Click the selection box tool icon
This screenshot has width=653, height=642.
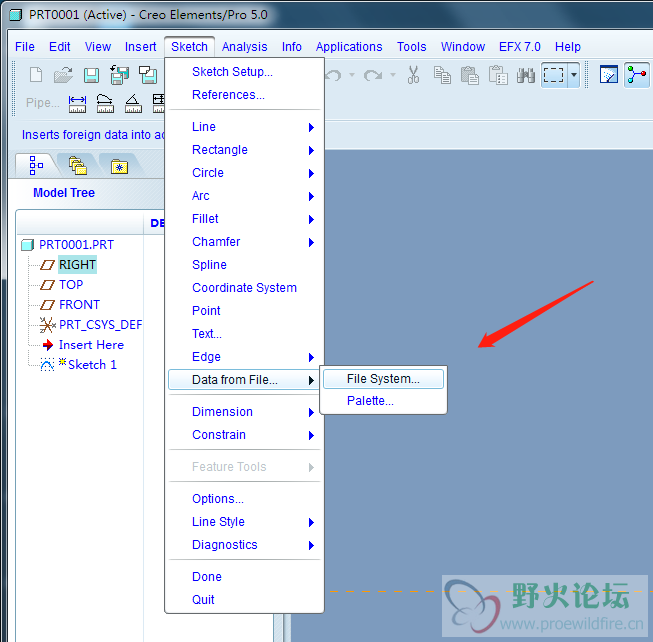pyautogui.click(x=553, y=75)
